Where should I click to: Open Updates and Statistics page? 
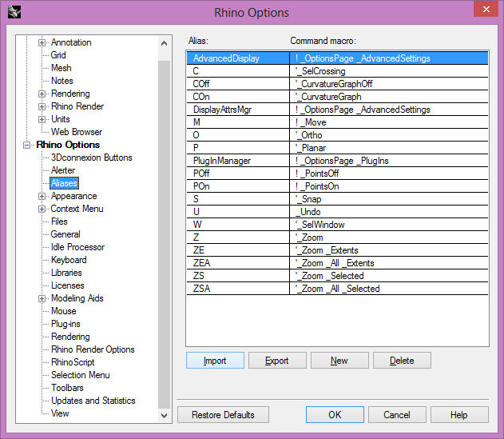coord(93,401)
